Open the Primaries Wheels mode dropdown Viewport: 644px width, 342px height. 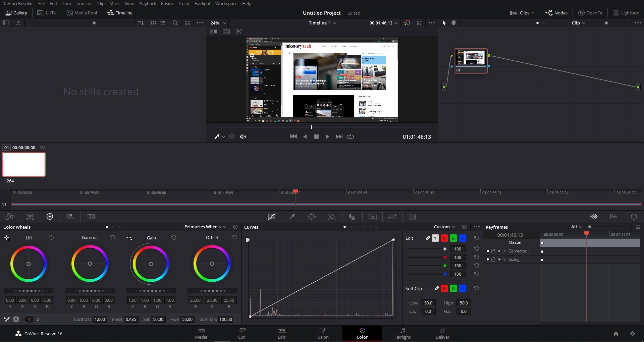pos(205,227)
